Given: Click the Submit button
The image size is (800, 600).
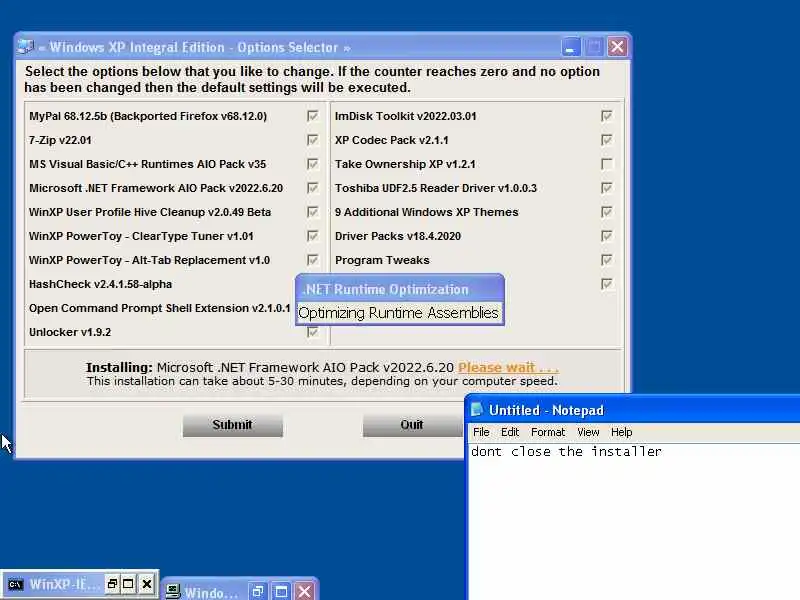Looking at the screenshot, I should 233,425.
